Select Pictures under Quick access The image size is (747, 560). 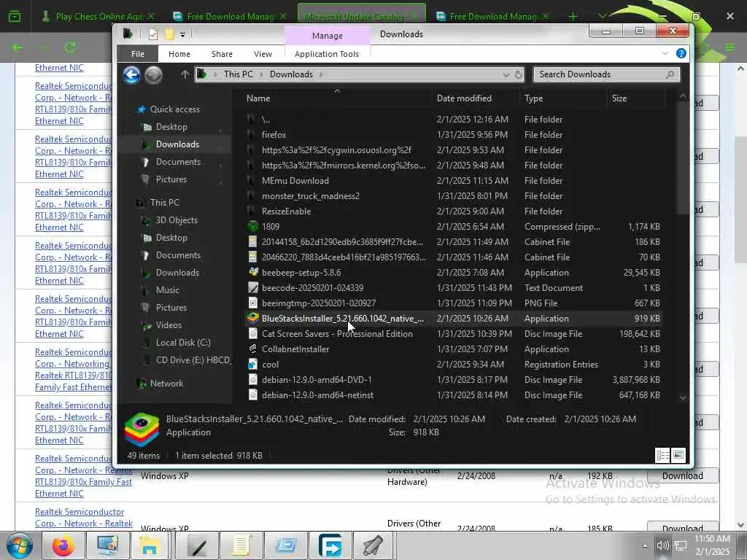(x=171, y=179)
